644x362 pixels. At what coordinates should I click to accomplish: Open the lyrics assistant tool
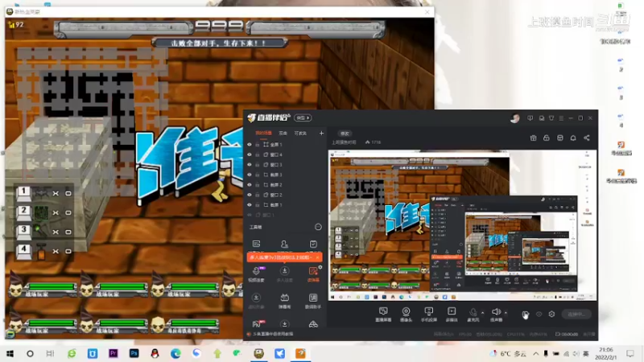pyautogui.click(x=313, y=300)
